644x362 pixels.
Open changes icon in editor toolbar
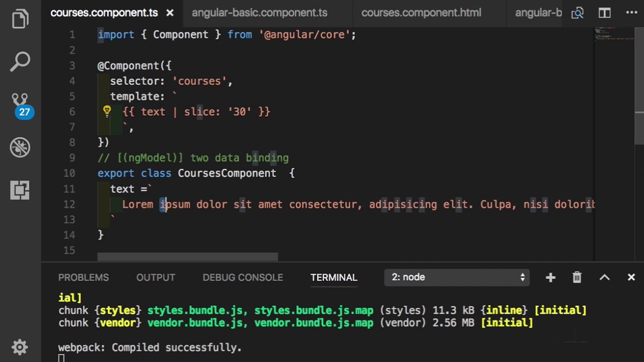(x=578, y=13)
